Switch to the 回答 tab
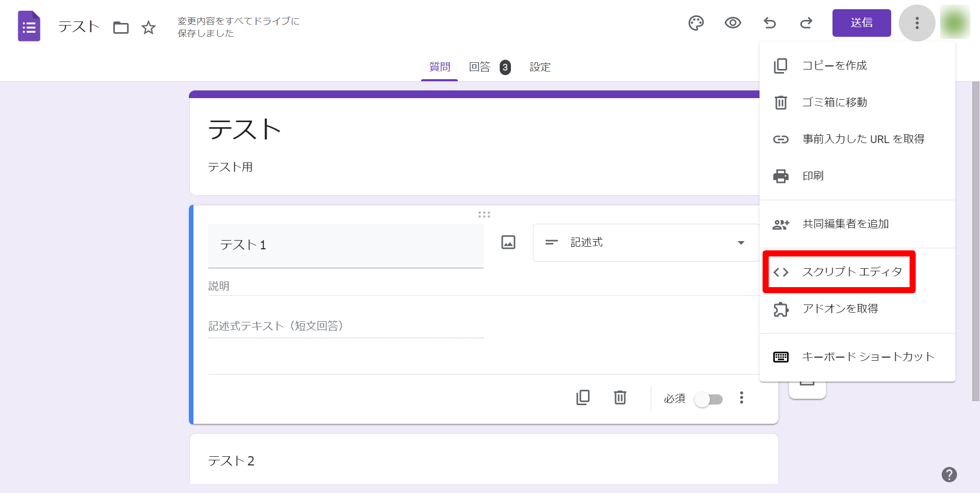This screenshot has height=493, width=980. click(480, 67)
